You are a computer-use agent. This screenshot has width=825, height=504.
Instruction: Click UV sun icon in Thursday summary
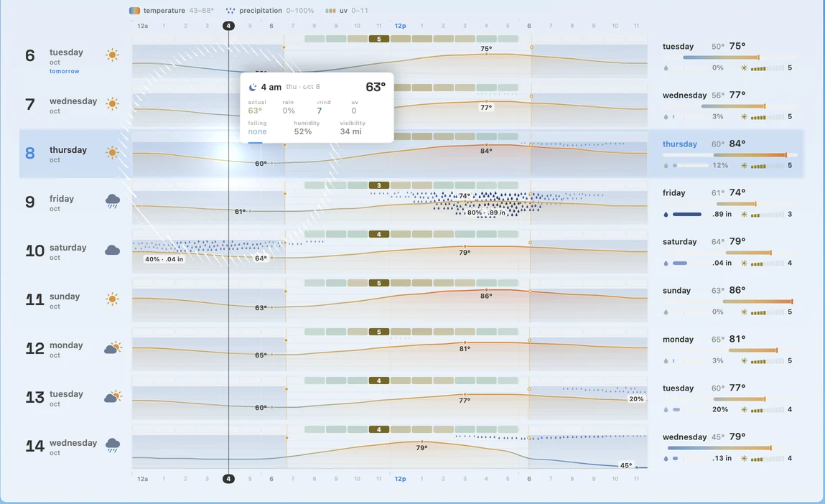click(744, 165)
